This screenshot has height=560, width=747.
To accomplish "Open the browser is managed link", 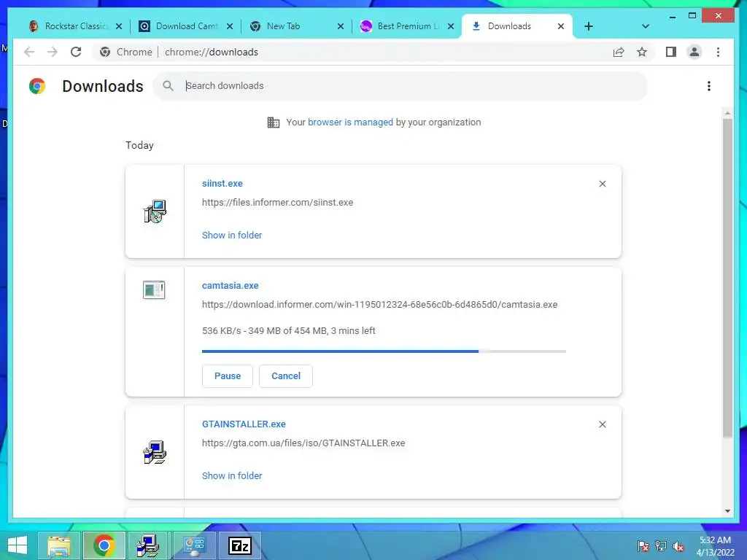I will (350, 122).
